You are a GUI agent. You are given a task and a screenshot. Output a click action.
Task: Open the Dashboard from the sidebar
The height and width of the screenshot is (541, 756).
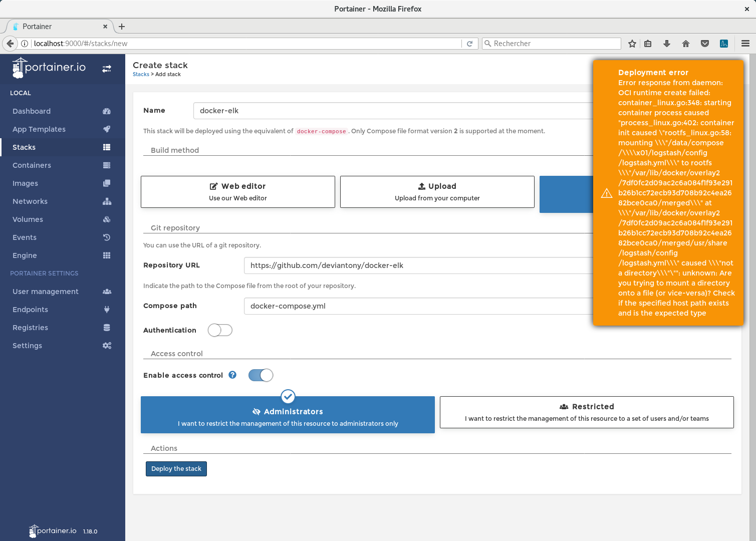(x=32, y=111)
